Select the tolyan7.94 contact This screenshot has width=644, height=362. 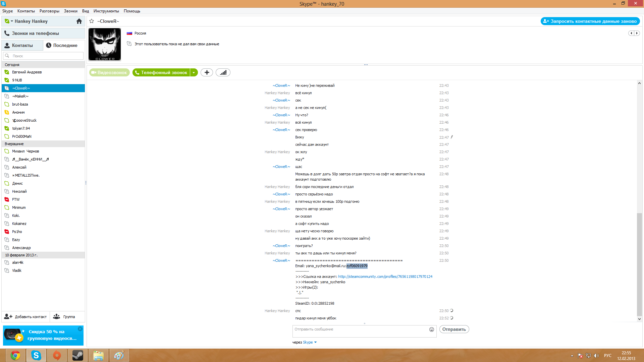(x=21, y=128)
